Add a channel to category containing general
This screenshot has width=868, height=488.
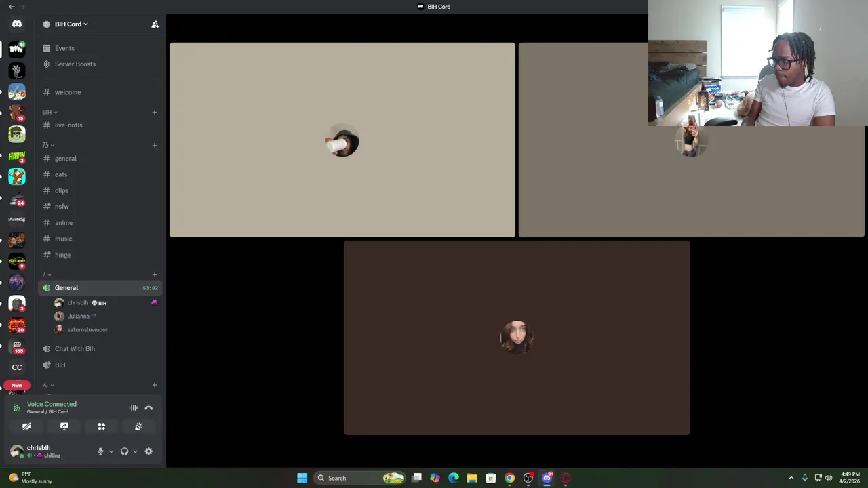tap(155, 145)
